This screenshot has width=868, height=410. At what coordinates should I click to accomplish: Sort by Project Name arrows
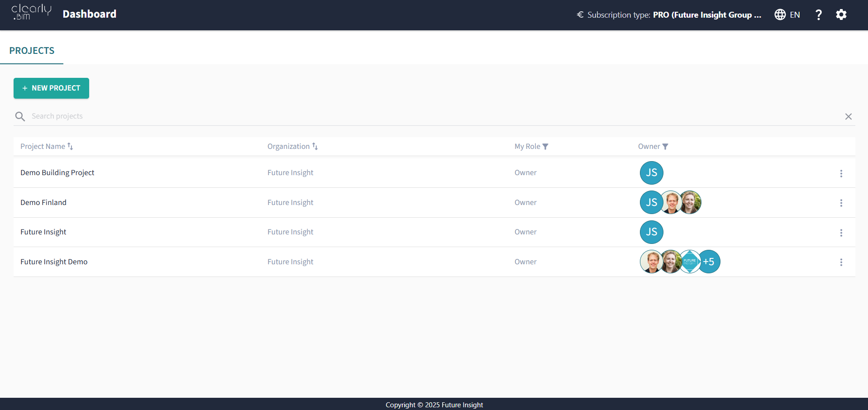pyautogui.click(x=70, y=146)
